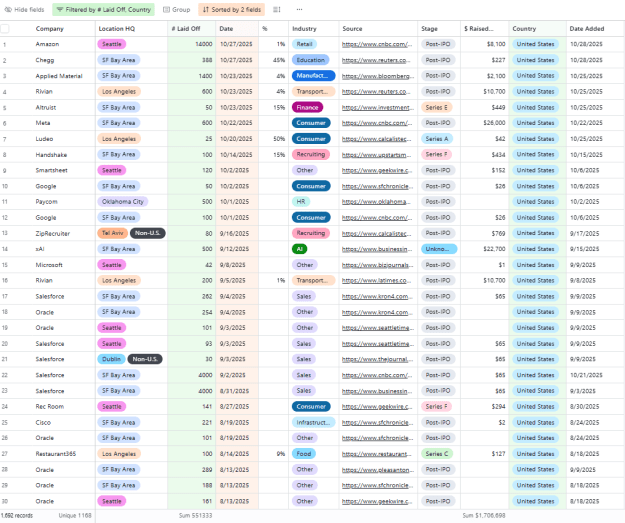The width and height of the screenshot is (625, 523).
Task: Click the AI industry tag
Action: (x=299, y=249)
